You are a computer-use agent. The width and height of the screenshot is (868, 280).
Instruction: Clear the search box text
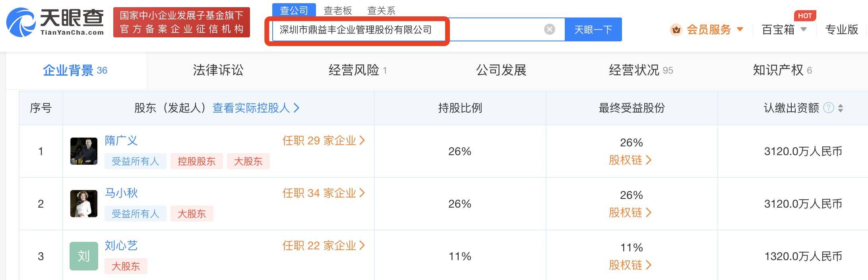click(x=549, y=29)
